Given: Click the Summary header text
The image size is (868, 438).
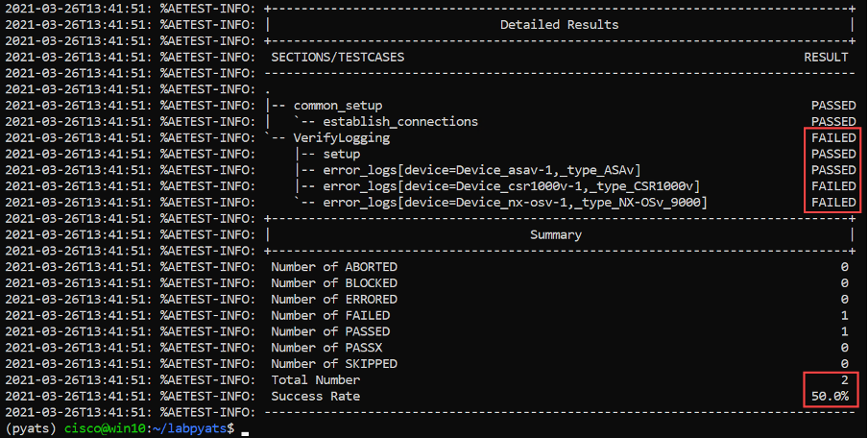Looking at the screenshot, I should coord(556,234).
